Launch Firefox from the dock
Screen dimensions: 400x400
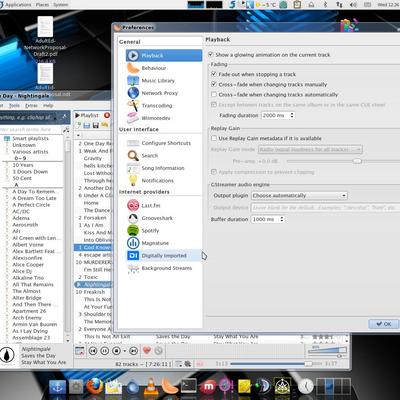[x=95, y=387]
